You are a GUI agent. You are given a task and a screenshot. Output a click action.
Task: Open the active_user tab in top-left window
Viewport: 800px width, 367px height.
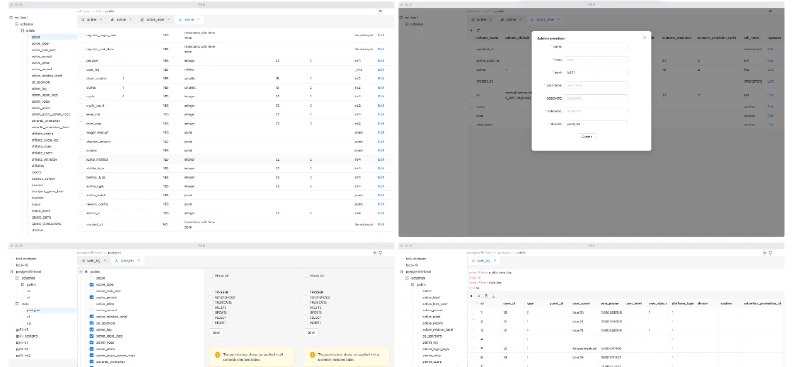[x=155, y=19]
